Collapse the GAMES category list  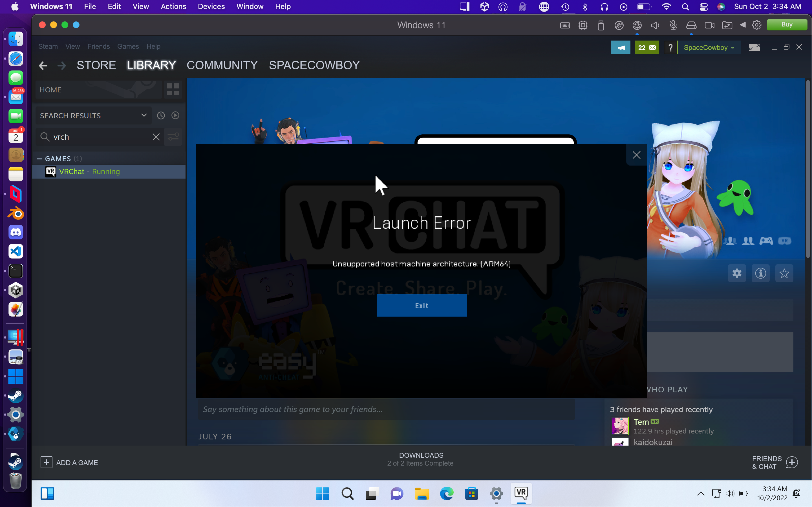39,159
